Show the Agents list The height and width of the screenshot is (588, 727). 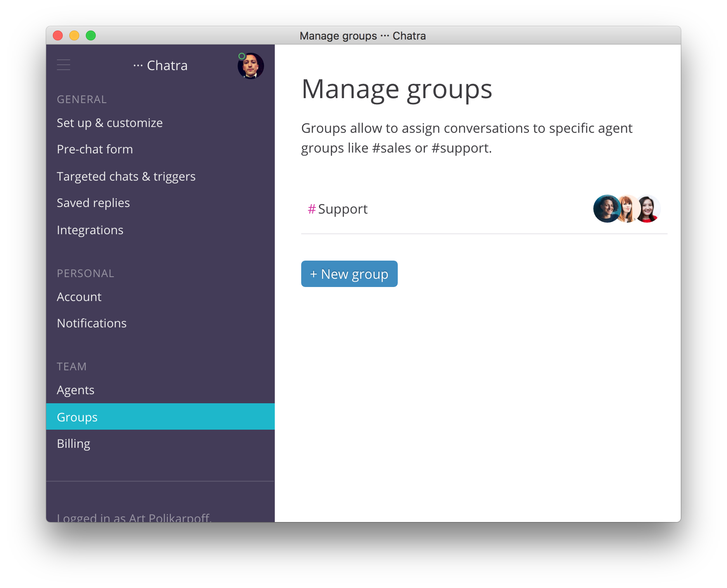76,390
